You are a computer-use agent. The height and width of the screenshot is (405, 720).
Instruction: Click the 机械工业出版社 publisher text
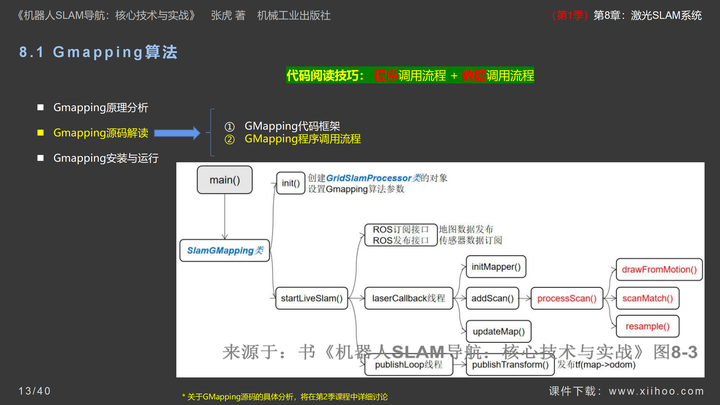(294, 15)
